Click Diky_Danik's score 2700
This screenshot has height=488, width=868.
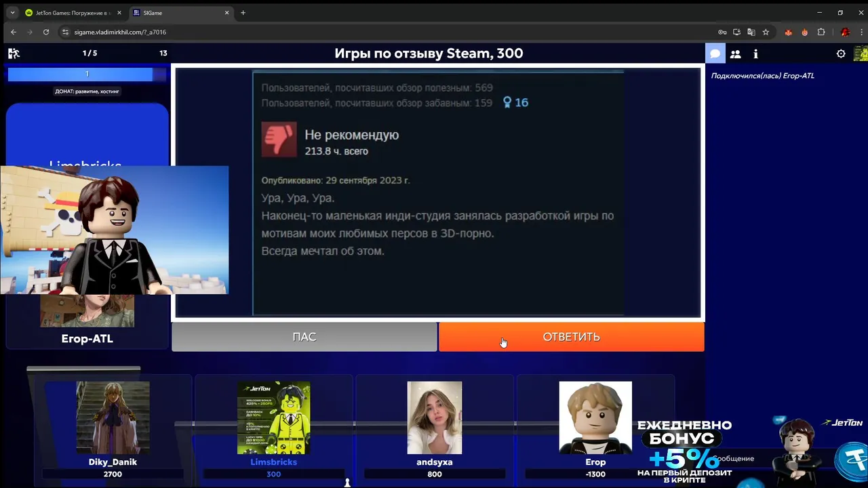[x=113, y=474]
